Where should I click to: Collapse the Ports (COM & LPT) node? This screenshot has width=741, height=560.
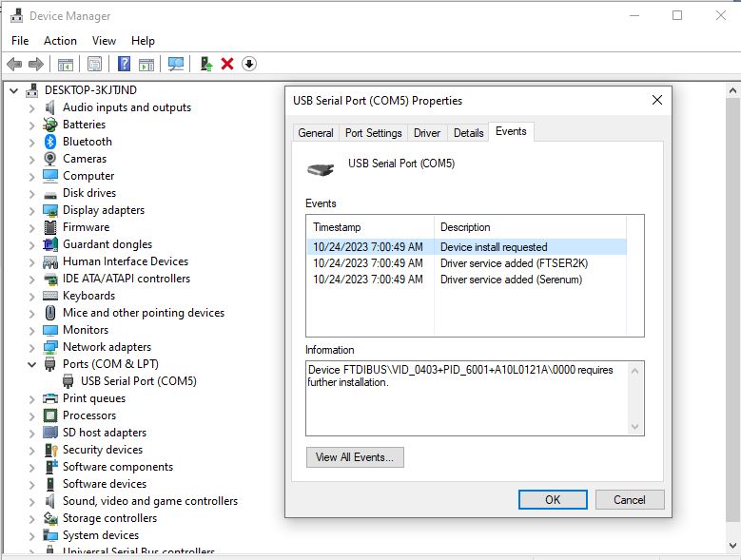[31, 364]
